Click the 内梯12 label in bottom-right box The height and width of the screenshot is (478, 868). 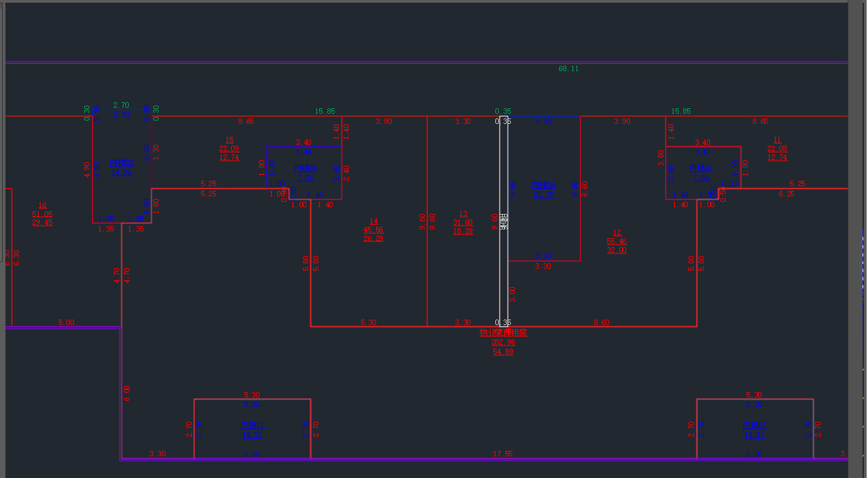[754, 426]
